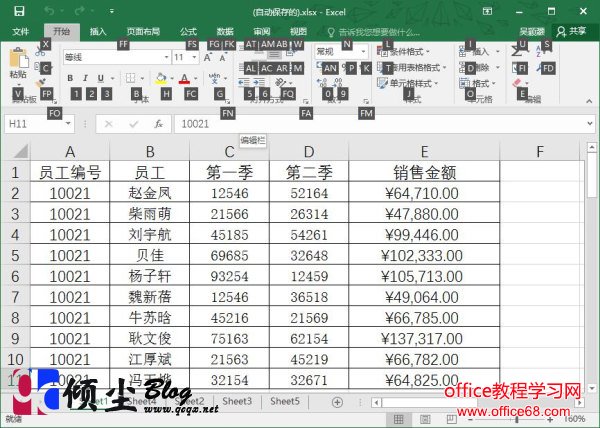Image resolution: width=600 pixels, height=428 pixels.
Task: Click the Select All corner triangle
Action: 21,151
